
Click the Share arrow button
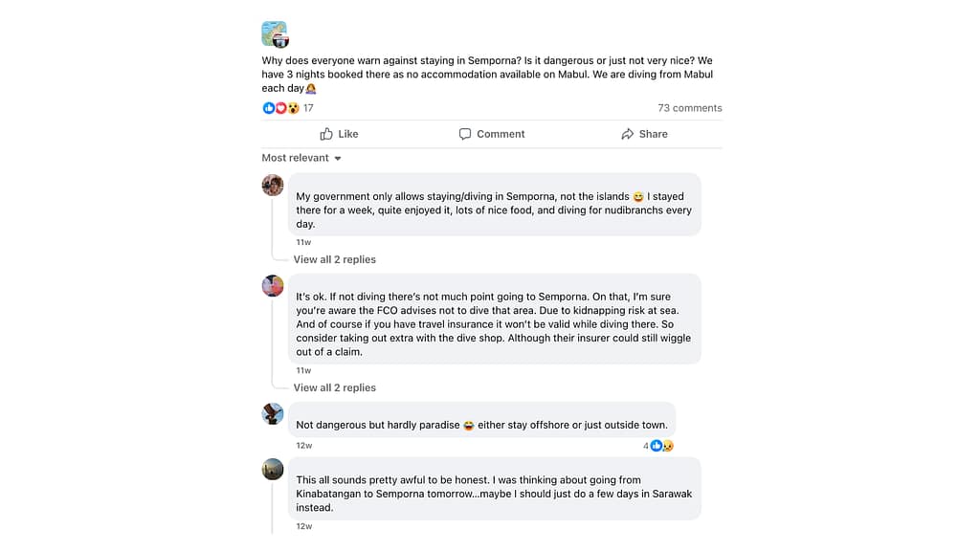(644, 134)
